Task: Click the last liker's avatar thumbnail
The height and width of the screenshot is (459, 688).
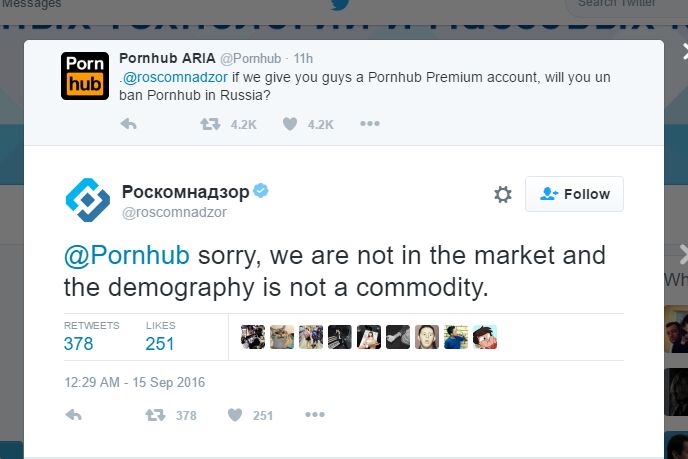Action: click(486, 337)
